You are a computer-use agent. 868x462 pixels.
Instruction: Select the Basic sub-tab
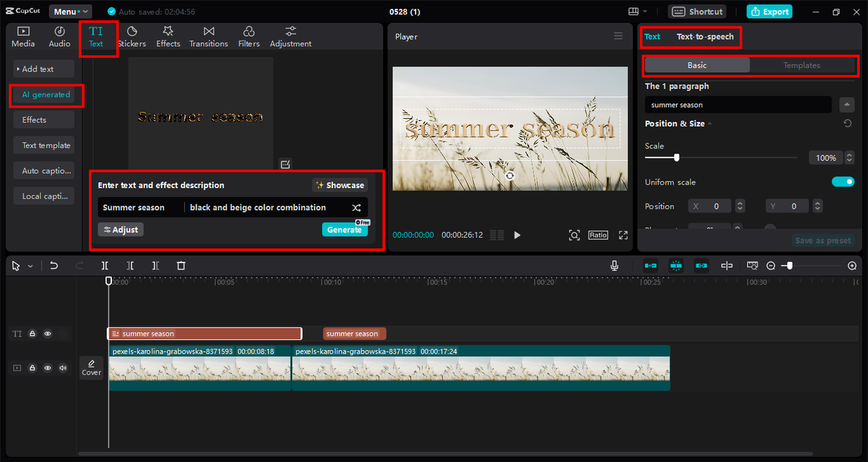697,66
